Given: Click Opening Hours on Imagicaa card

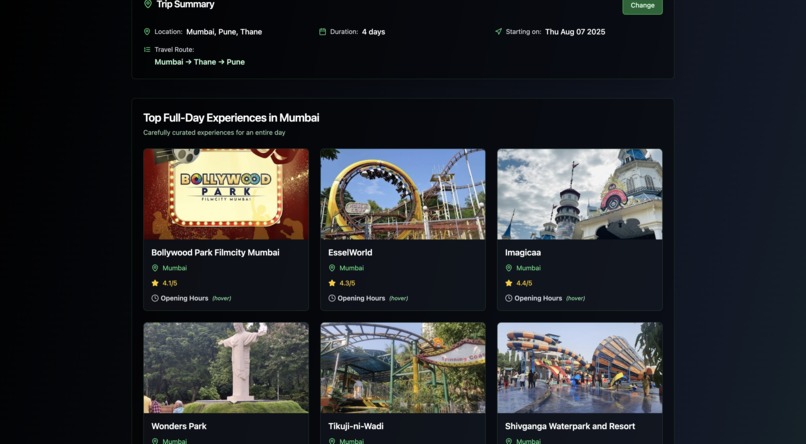Looking at the screenshot, I should [538, 299].
